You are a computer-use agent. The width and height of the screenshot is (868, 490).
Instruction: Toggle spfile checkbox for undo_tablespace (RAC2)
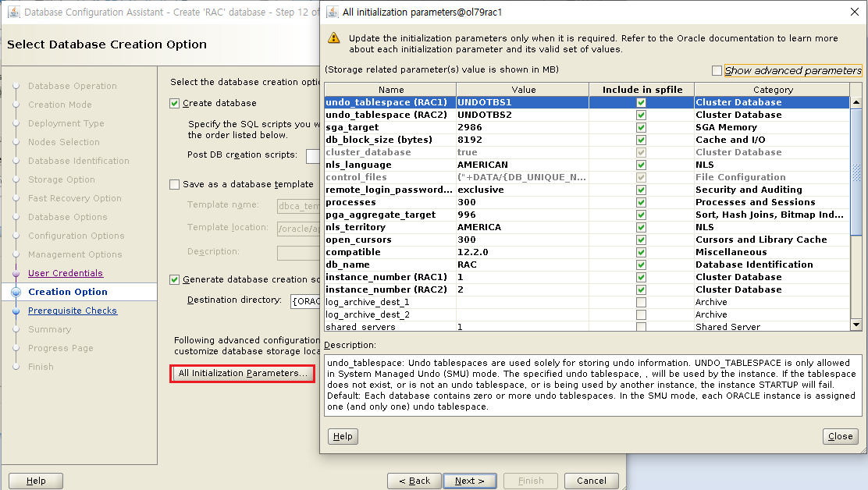tap(641, 115)
